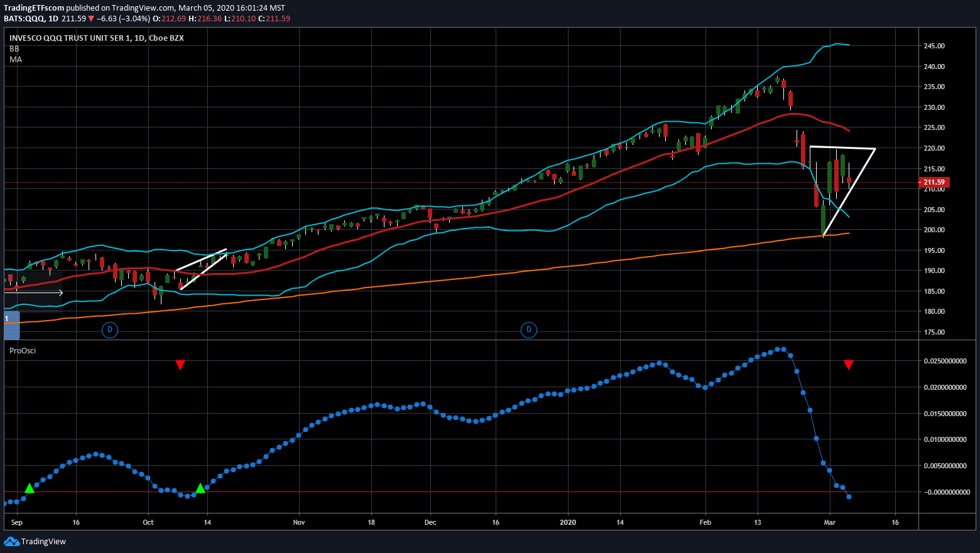Click the '18' date axis label
This screenshot has width=980, height=553.
click(x=371, y=522)
